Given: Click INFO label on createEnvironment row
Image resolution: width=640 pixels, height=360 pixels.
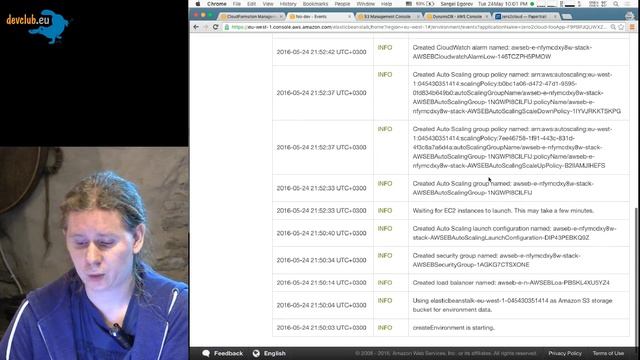Looking at the screenshot, I should pyautogui.click(x=385, y=328).
